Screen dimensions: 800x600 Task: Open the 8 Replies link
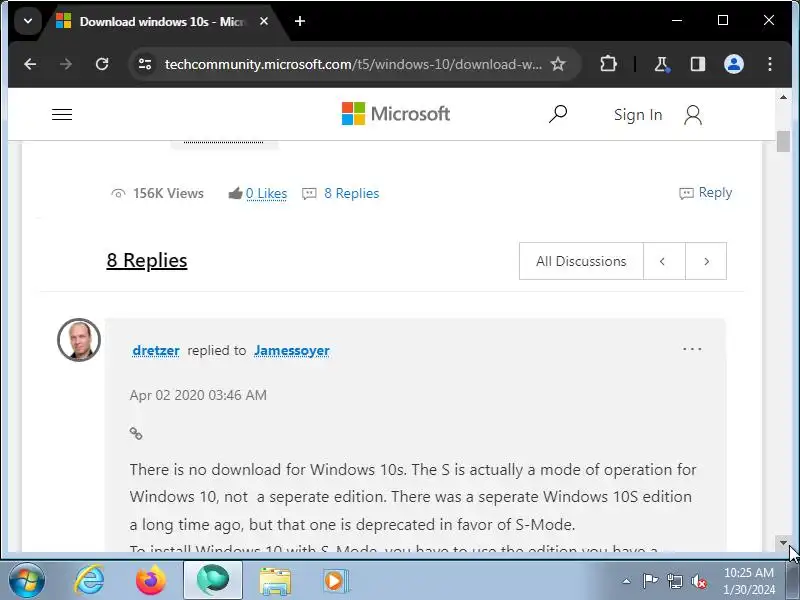(352, 193)
